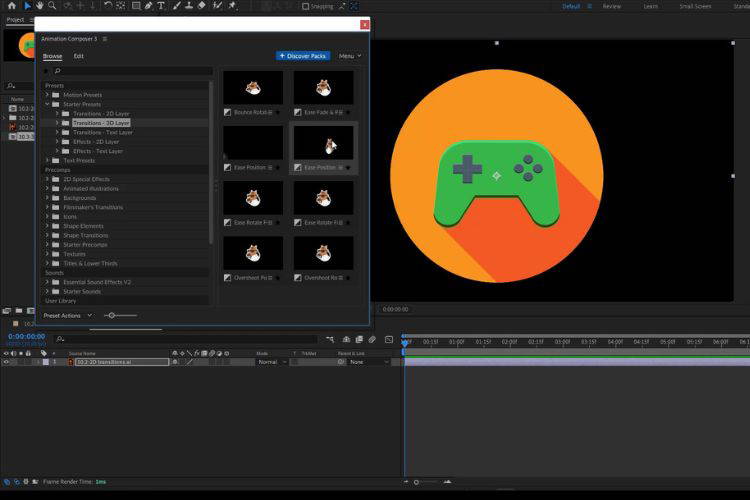Select the Small Screen workspace
The height and width of the screenshot is (500, 750).
coord(695,6)
